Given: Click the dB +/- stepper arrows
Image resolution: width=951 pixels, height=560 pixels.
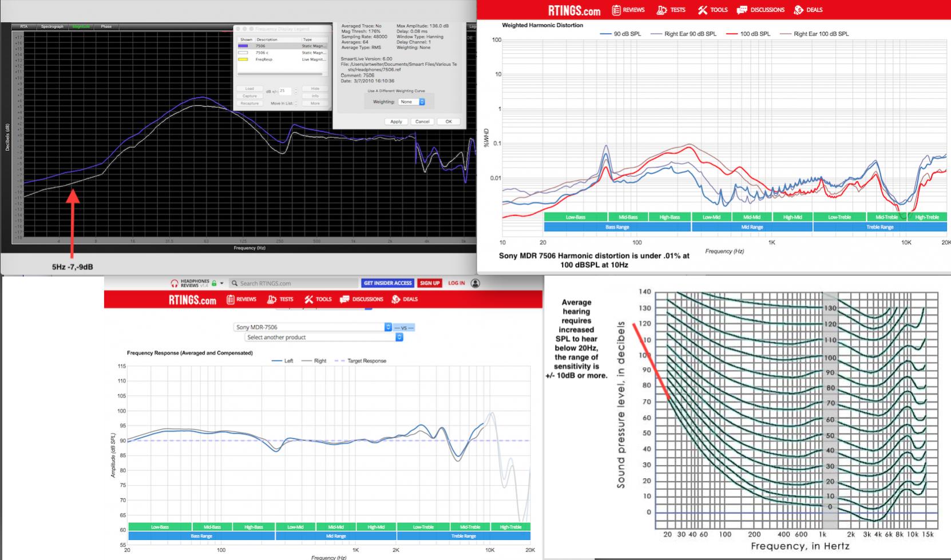Looking at the screenshot, I should pos(296,91).
